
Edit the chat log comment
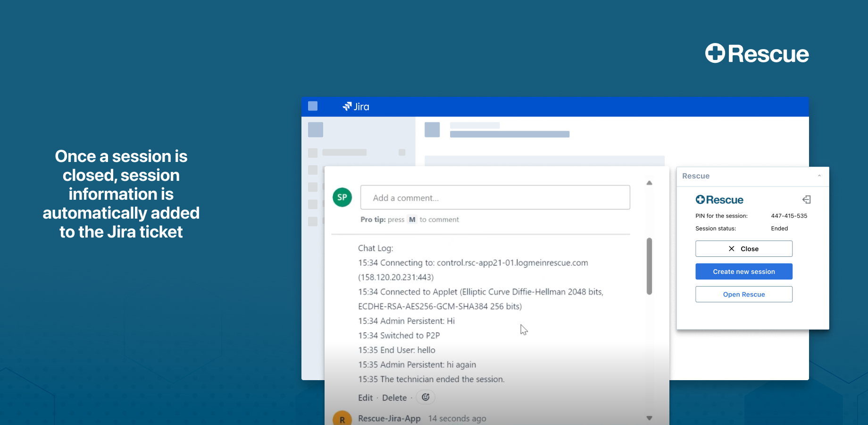click(365, 398)
